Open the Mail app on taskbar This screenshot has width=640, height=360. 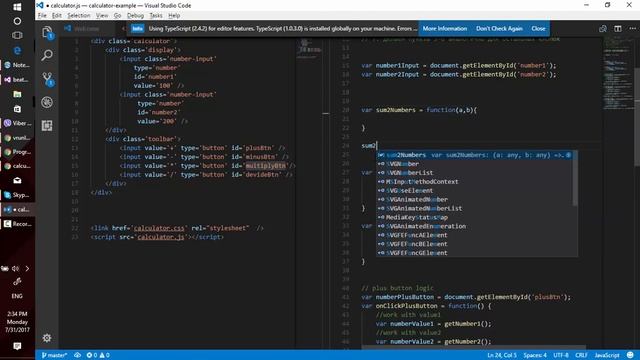pos(17,180)
